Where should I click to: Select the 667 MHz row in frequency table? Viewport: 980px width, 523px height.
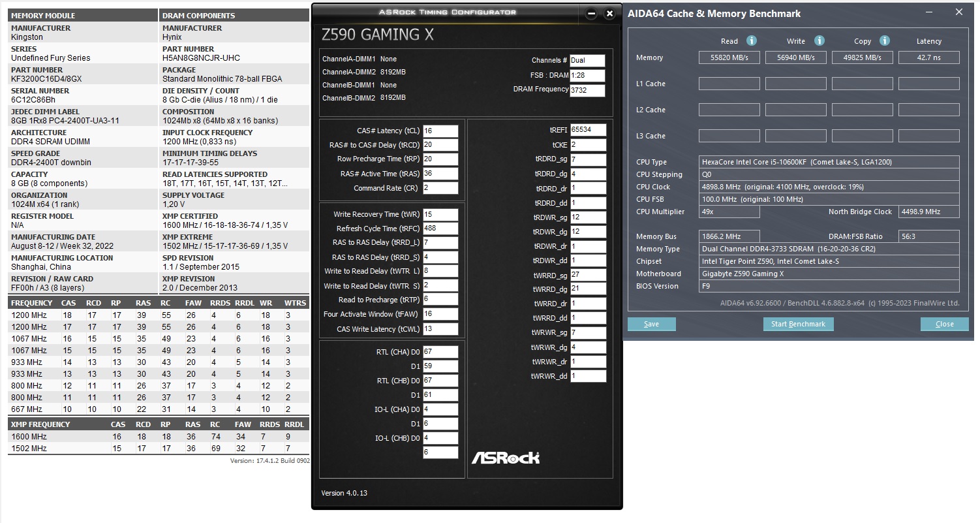coord(158,409)
